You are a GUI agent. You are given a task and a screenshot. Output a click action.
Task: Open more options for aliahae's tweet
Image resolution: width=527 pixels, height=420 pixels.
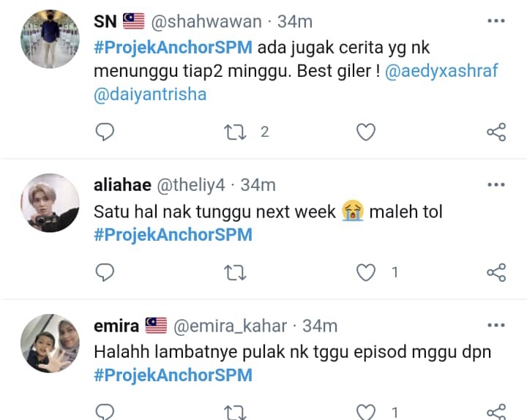(496, 184)
